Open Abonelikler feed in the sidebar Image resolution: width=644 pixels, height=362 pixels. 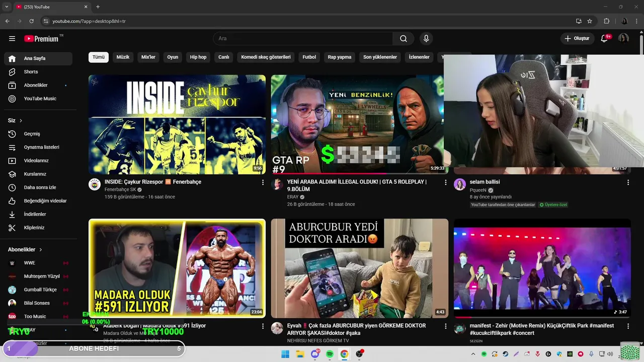click(38, 85)
